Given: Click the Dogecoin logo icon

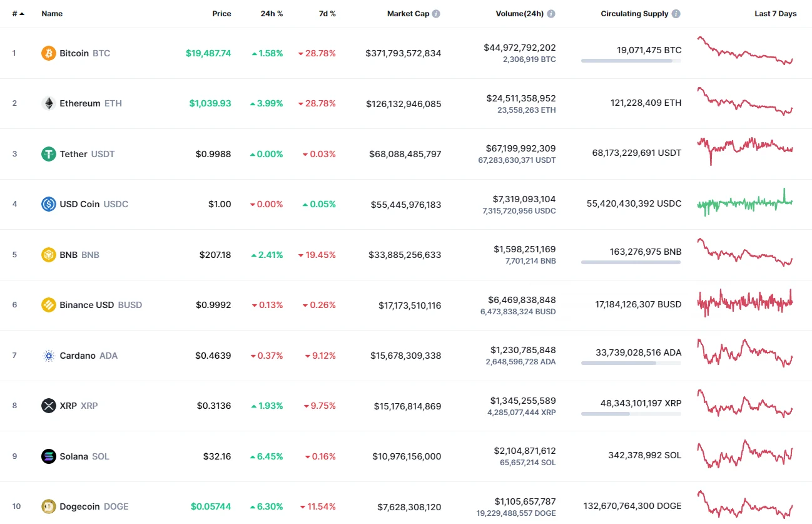Looking at the screenshot, I should point(49,506).
